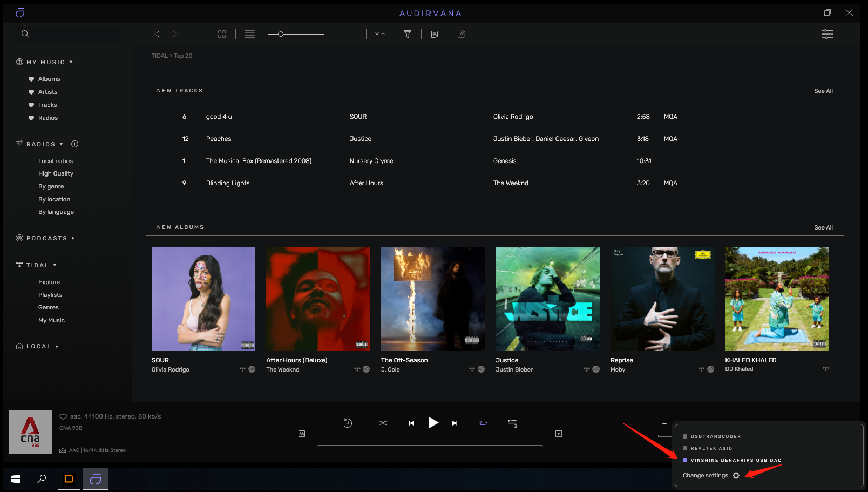The width and height of the screenshot is (868, 492).
Task: Add a radio with plus icon
Action: (75, 144)
